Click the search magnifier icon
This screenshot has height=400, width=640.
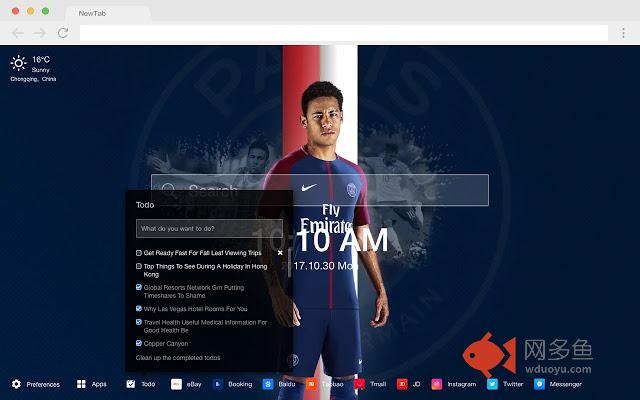coord(169,190)
